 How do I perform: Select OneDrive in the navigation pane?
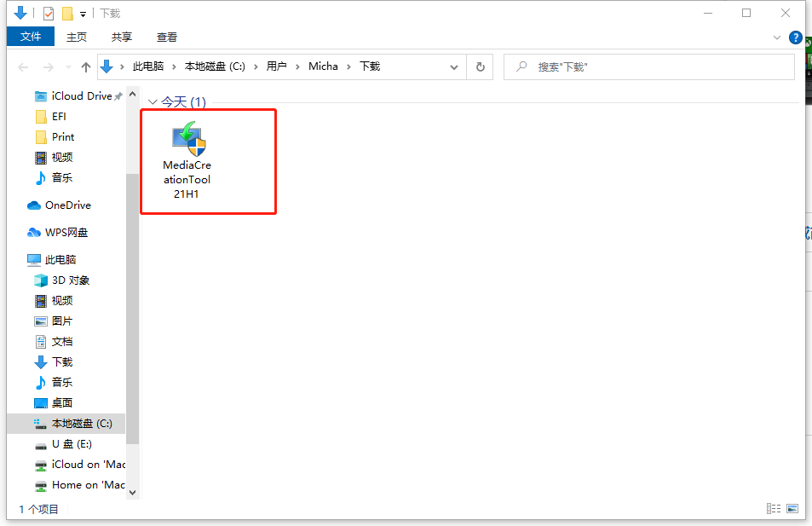pos(67,205)
